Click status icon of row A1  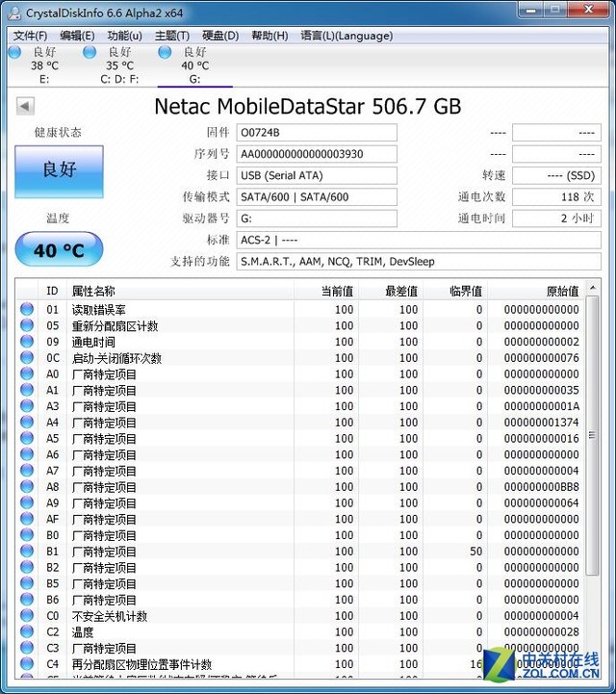27,390
